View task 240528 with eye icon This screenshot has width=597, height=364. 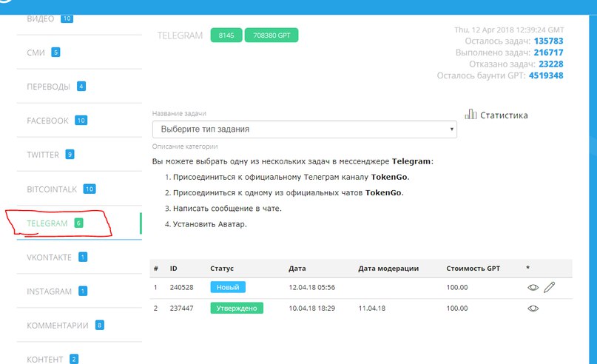click(533, 288)
